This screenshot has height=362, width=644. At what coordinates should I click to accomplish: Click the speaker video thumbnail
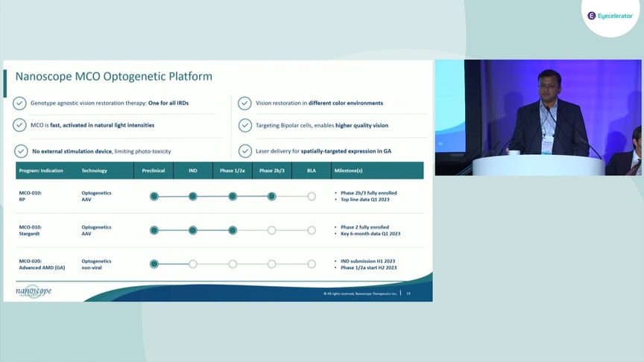pos(538,118)
